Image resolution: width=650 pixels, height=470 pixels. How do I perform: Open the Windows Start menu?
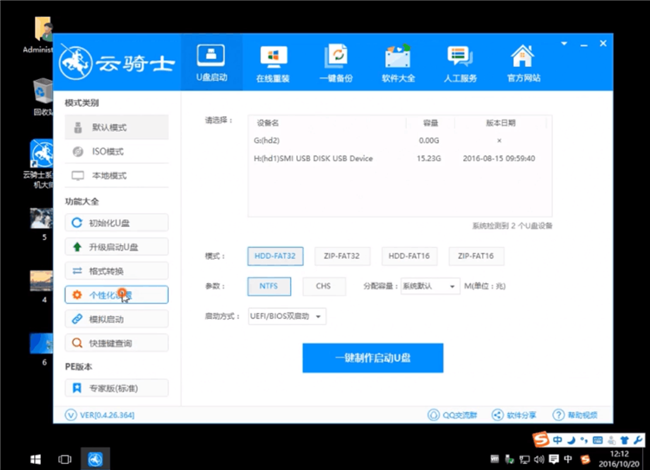point(36,459)
